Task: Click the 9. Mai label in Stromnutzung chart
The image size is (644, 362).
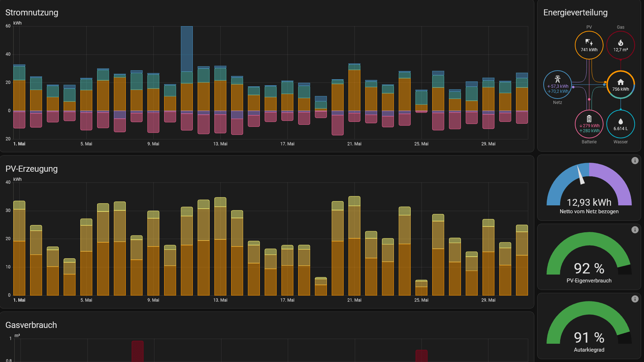Action: tap(153, 144)
